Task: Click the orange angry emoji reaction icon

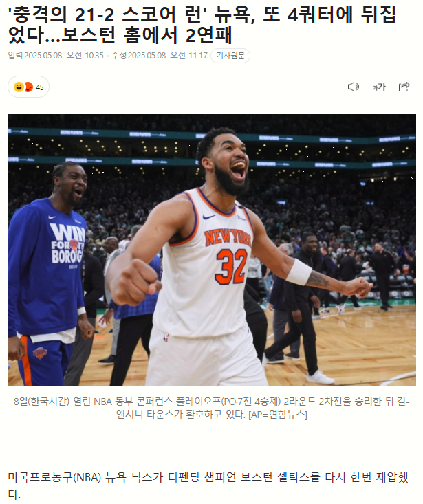Action: 30,87
